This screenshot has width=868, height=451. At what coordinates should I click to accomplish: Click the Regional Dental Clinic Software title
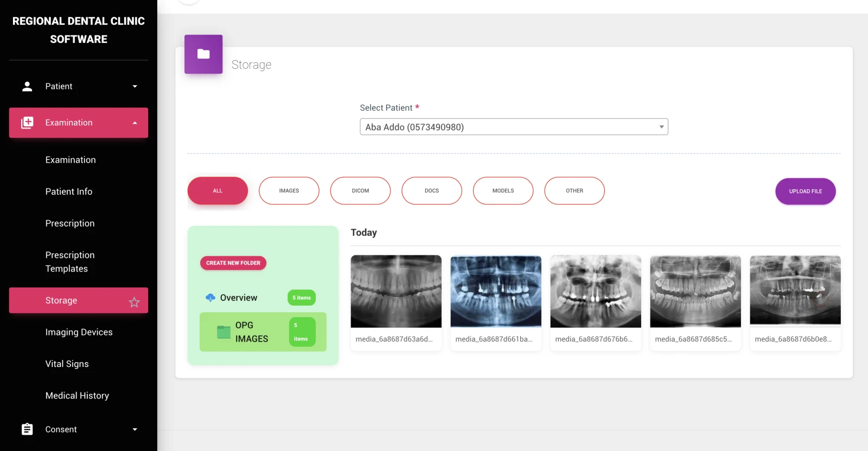tap(79, 30)
